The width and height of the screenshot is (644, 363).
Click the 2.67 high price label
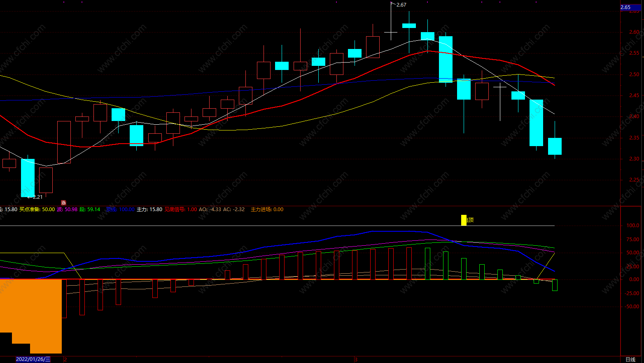(401, 5)
